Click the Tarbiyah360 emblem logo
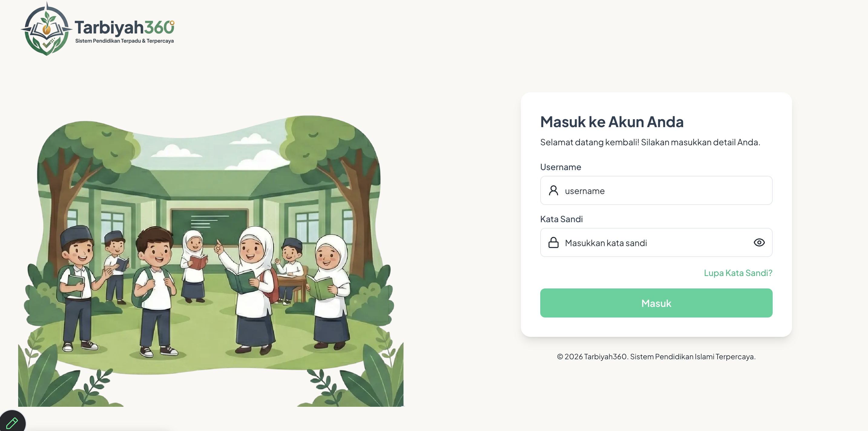The height and width of the screenshot is (431, 868). click(x=47, y=29)
